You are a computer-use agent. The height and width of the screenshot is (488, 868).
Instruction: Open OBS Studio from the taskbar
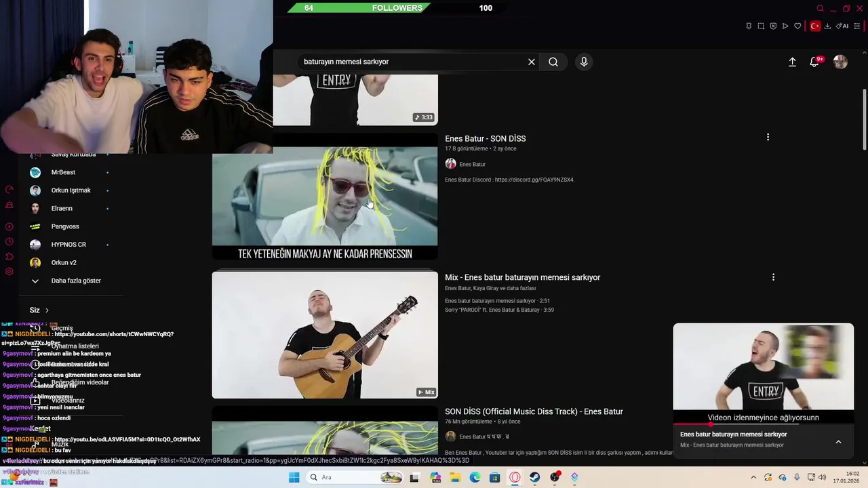pyautogui.click(x=555, y=477)
